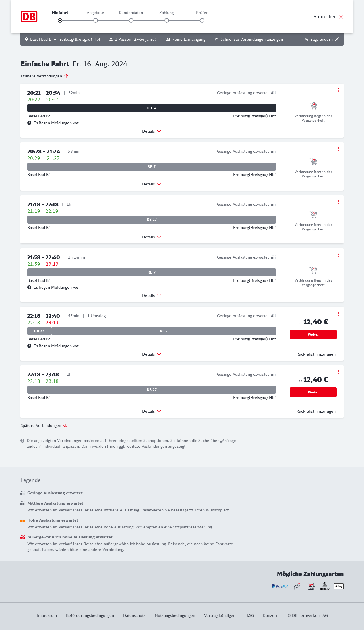Screen dimensions: 364x630
Task: Open Schnellste Verbindungen anzeigen filter
Action: 249,39
